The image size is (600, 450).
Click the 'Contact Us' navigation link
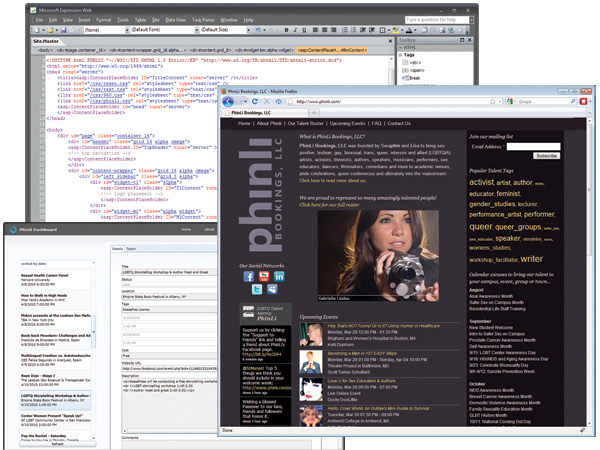click(399, 123)
